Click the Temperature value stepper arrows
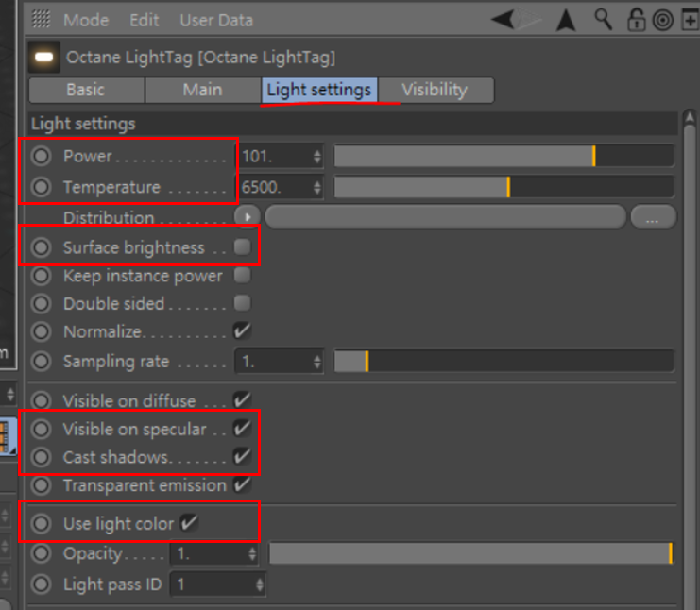Viewport: 700px width, 610px height. 317,187
